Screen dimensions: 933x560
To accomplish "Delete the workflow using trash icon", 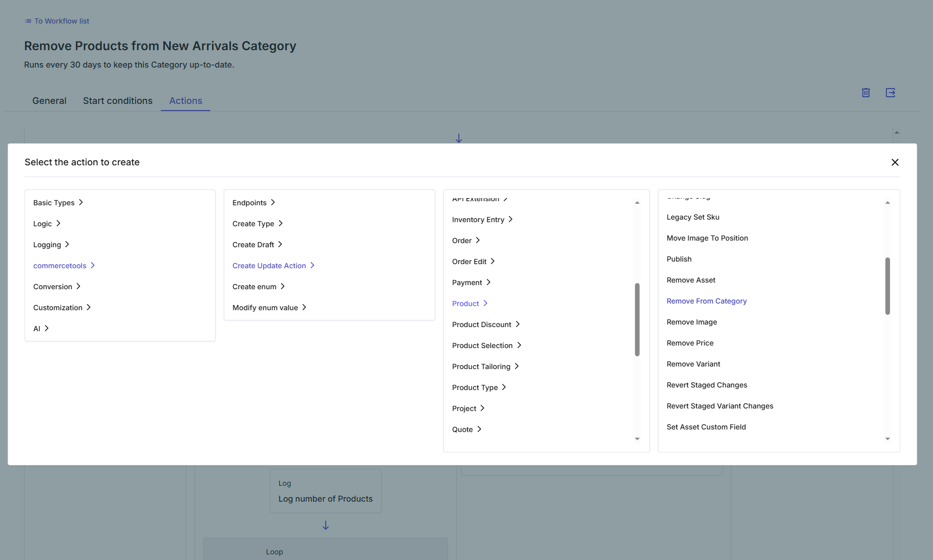I will point(865,93).
